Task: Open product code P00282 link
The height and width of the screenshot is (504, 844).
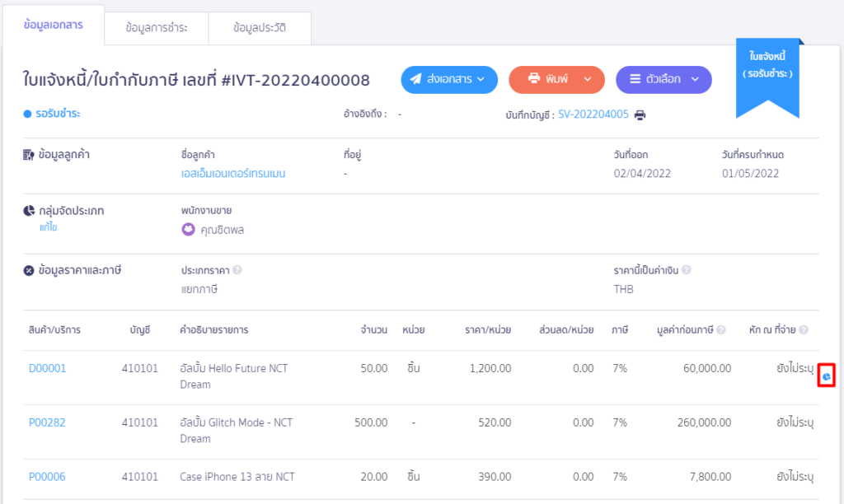Action: [x=47, y=422]
